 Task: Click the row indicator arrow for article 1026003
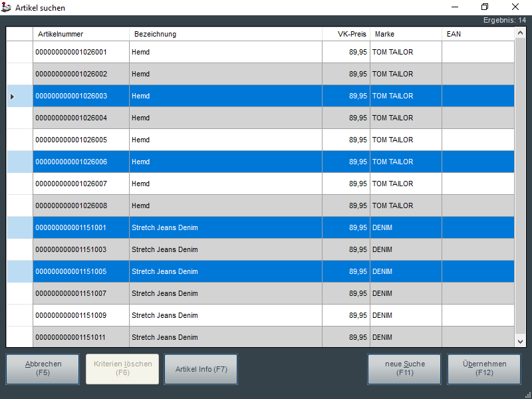[13, 96]
